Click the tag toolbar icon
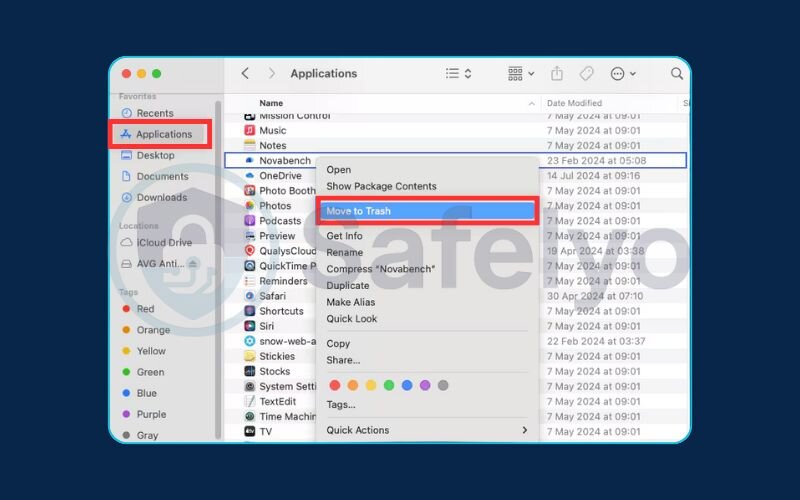This screenshot has width=800, height=500. [x=586, y=73]
